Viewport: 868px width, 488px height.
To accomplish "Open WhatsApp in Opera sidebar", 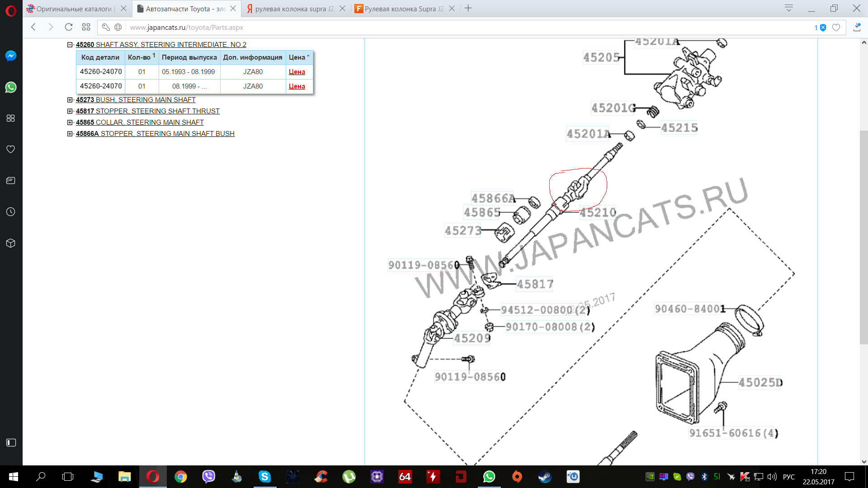I will [11, 87].
